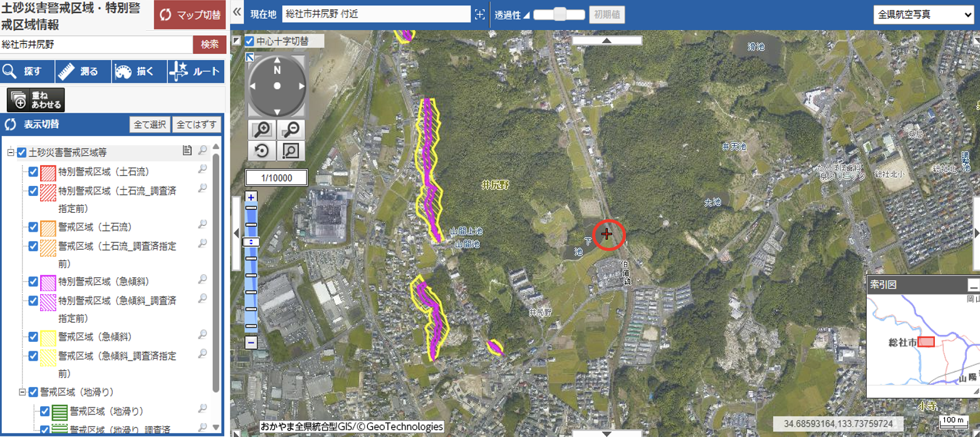Open the 全県航空写真 basemap dropdown
Image resolution: width=980 pixels, height=437 pixels.
click(x=924, y=14)
